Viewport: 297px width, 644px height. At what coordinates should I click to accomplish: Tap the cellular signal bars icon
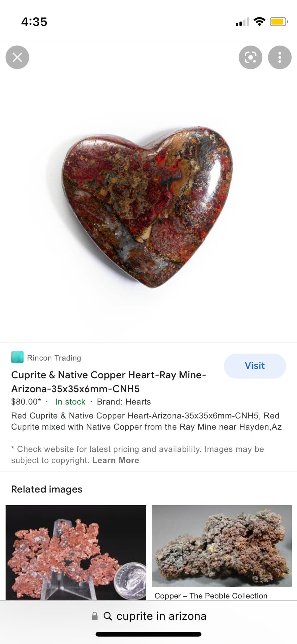click(242, 22)
